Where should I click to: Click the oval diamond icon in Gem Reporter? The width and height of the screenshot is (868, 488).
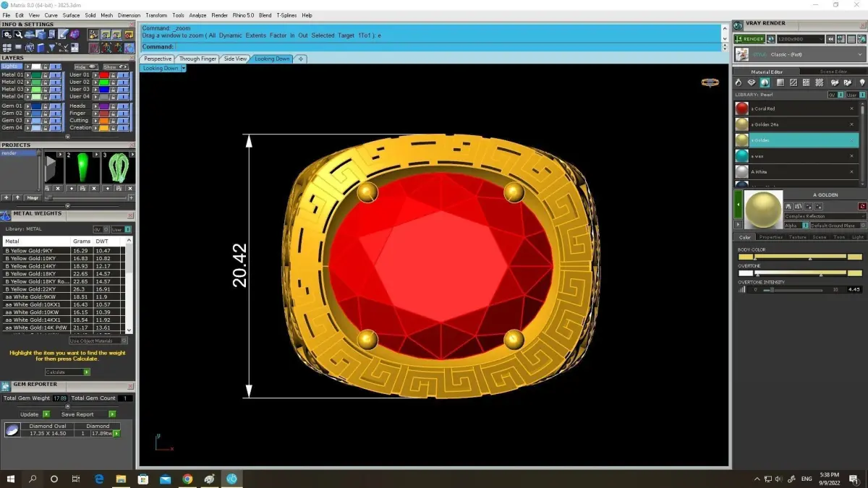(12, 430)
